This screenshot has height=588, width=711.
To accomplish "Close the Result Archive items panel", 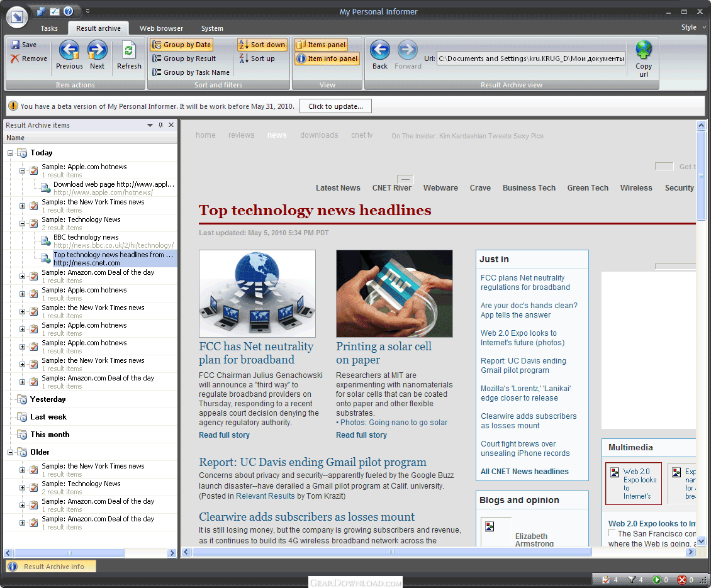I will (x=171, y=125).
